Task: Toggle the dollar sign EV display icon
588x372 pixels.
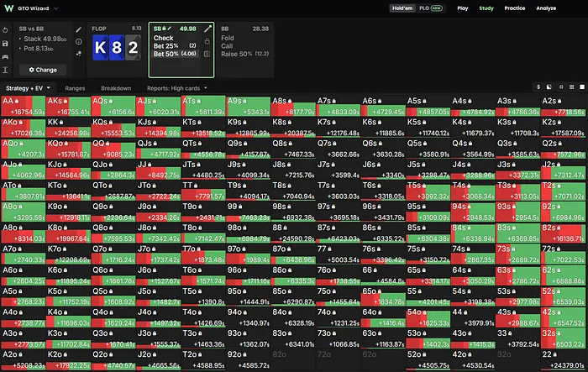Action: pos(538,87)
